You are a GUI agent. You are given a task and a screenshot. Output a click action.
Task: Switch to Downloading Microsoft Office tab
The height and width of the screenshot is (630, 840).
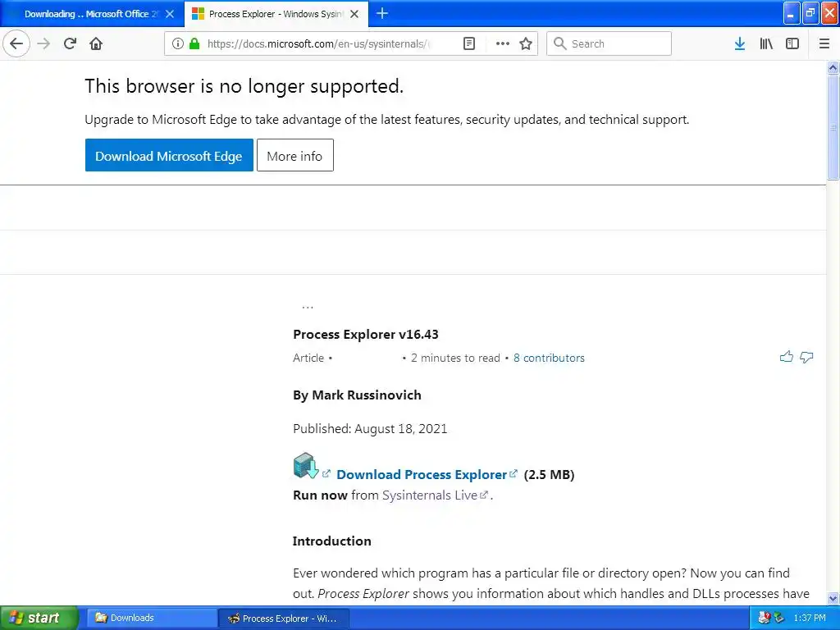92,14
